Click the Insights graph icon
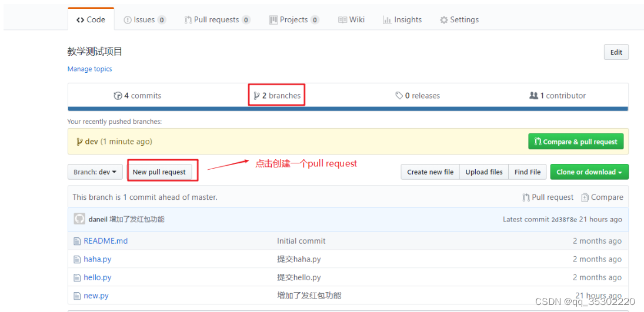 386,20
